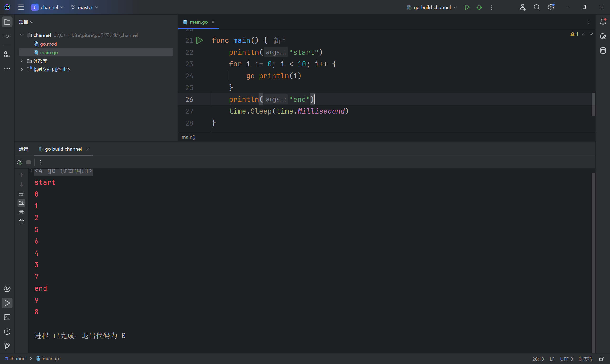Open the Project tool window folder icon
This screenshot has width=610, height=364.
click(7, 22)
